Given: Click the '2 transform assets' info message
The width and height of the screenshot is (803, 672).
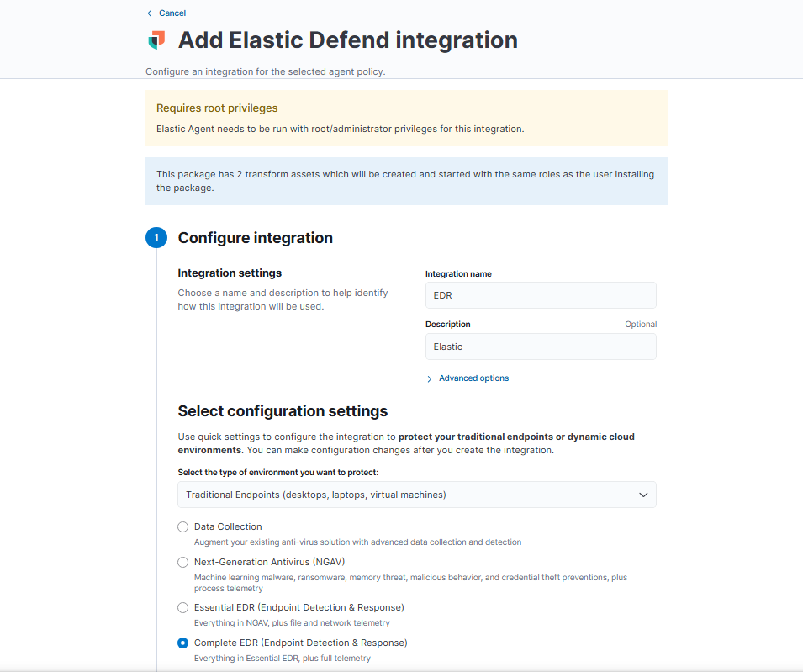Looking at the screenshot, I should [x=405, y=181].
